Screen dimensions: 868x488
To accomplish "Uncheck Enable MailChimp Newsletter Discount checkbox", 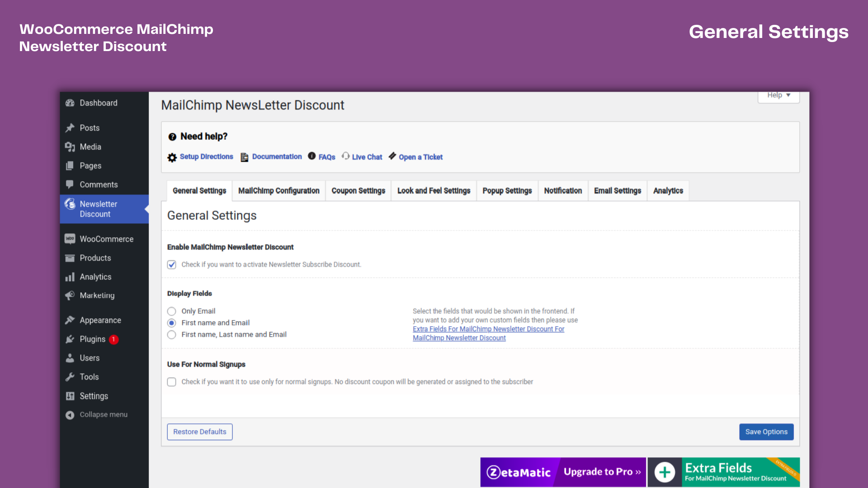I will pyautogui.click(x=172, y=264).
